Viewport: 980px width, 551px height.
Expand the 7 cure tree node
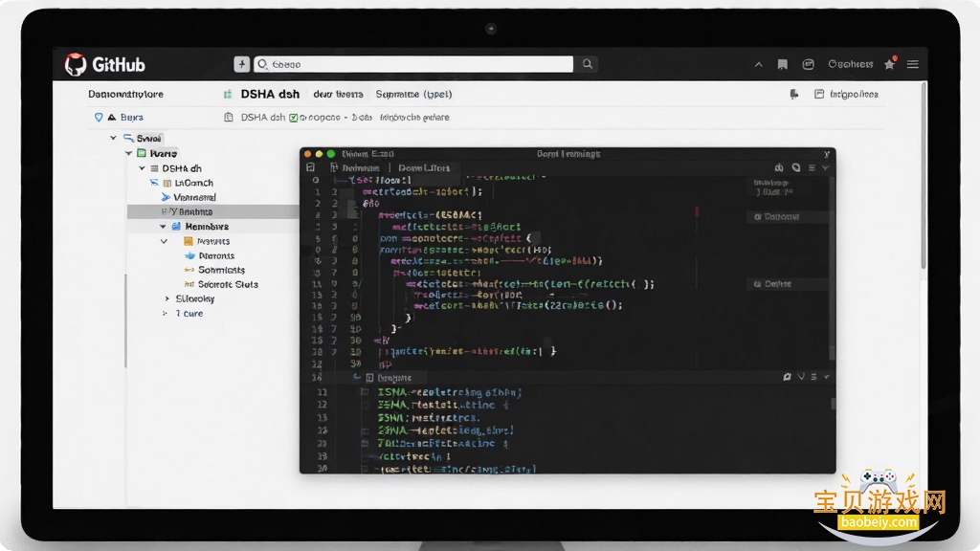point(165,313)
